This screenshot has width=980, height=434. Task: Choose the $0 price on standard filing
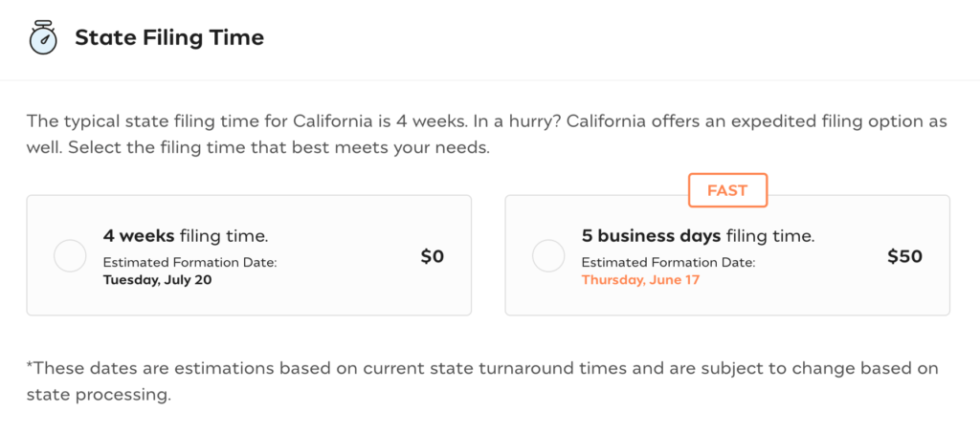click(433, 256)
